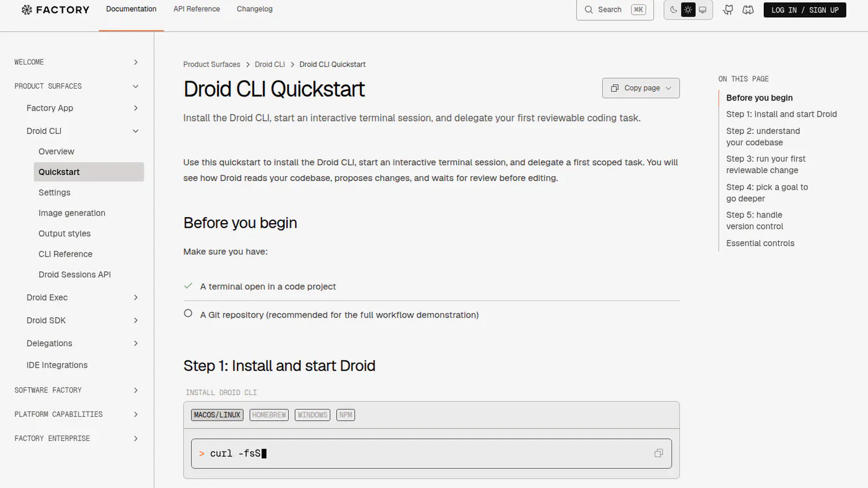Choose system theme monitor icon
The image size is (868, 488).
click(702, 10)
